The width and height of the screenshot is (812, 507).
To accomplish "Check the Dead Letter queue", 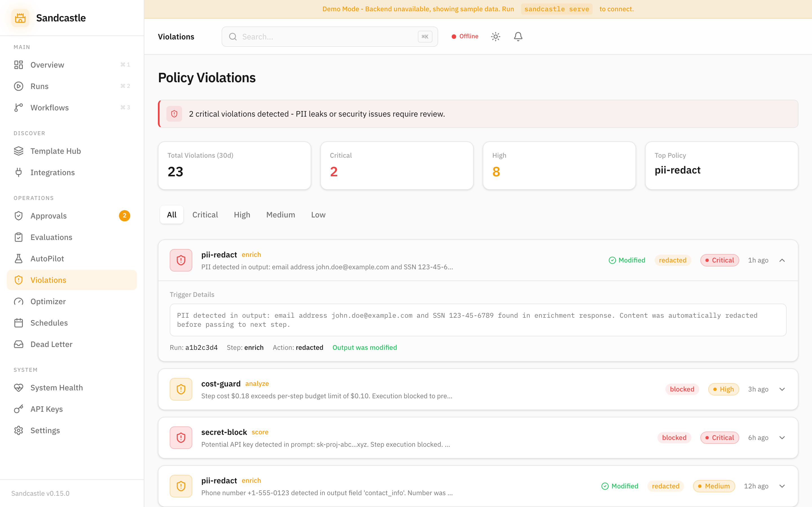I will (x=51, y=344).
